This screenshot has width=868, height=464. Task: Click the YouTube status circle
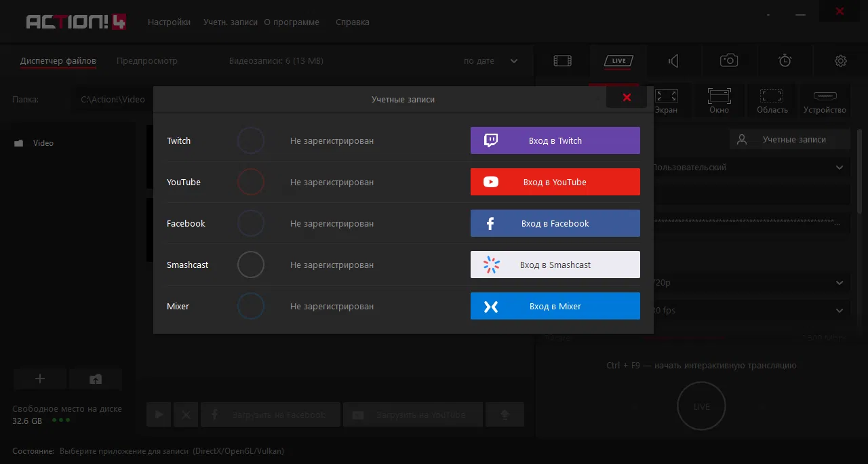tap(250, 182)
